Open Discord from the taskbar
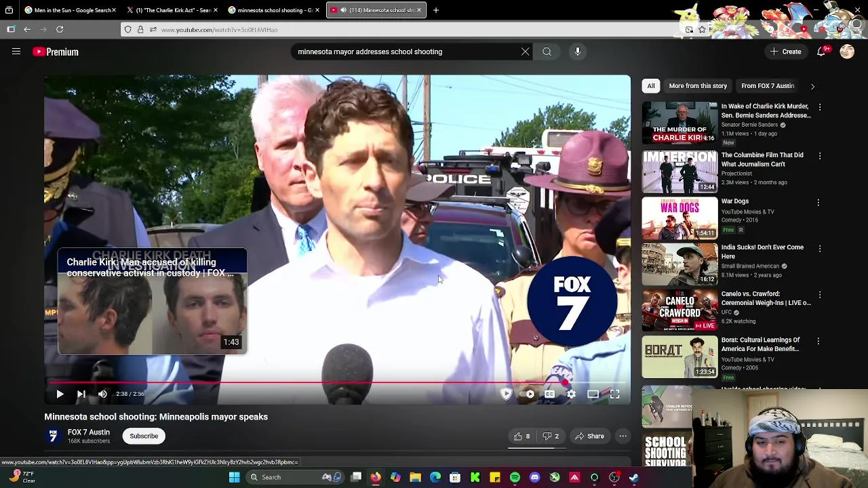The image size is (868, 488). tap(534, 477)
